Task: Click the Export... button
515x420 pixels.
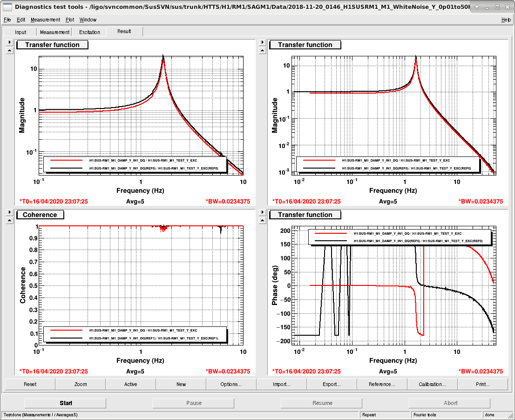Action: pyautogui.click(x=332, y=384)
